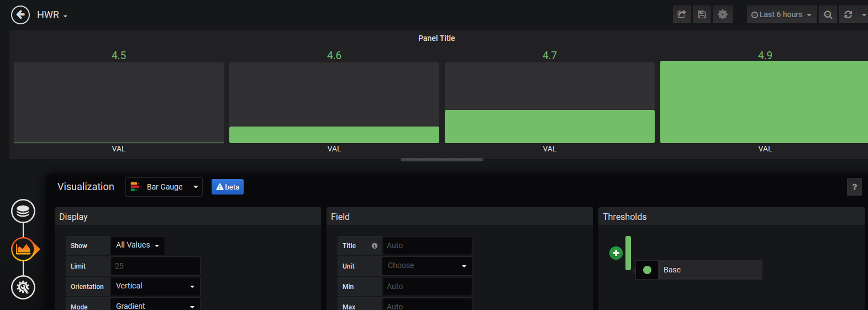Open the Show All Values dropdown

coord(138,245)
